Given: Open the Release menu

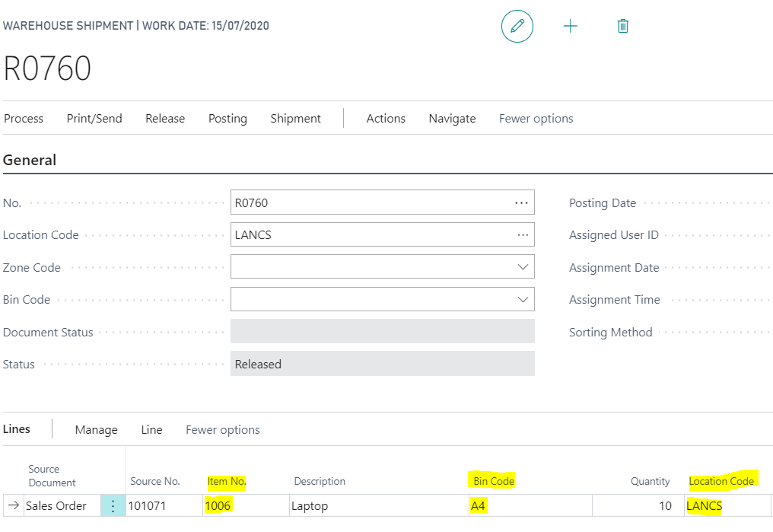Looking at the screenshot, I should tap(165, 119).
